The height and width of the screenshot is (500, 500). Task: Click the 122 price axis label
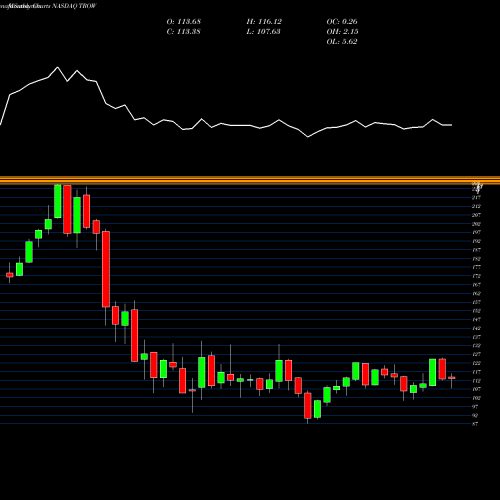(476, 363)
